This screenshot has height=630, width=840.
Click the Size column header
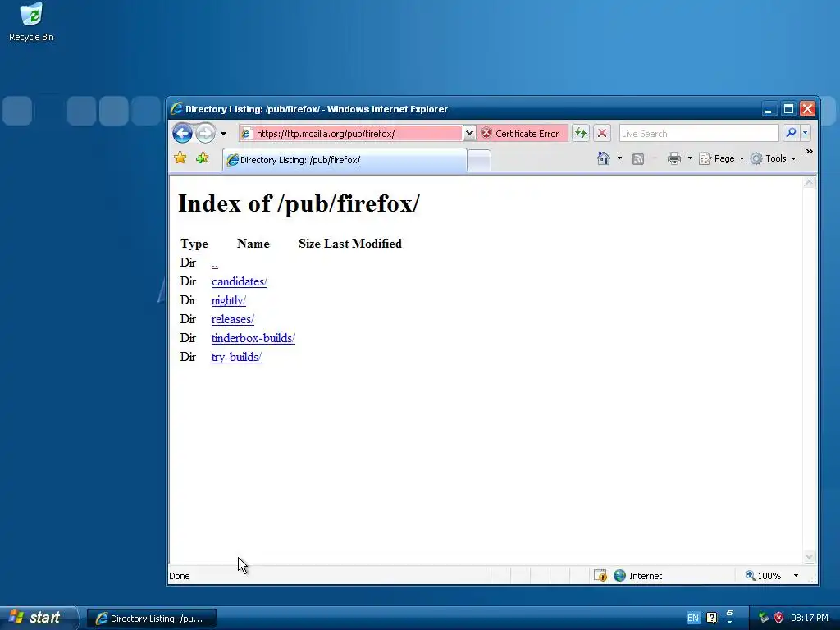(x=309, y=244)
